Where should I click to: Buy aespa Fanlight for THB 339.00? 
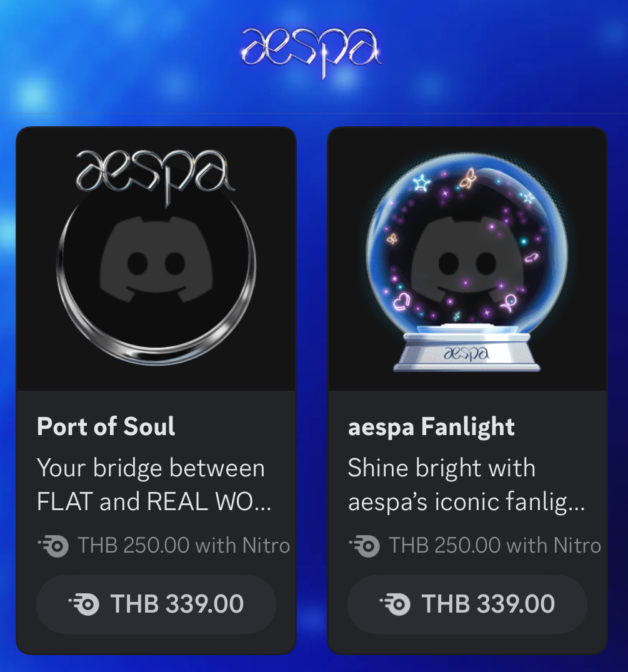[467, 604]
